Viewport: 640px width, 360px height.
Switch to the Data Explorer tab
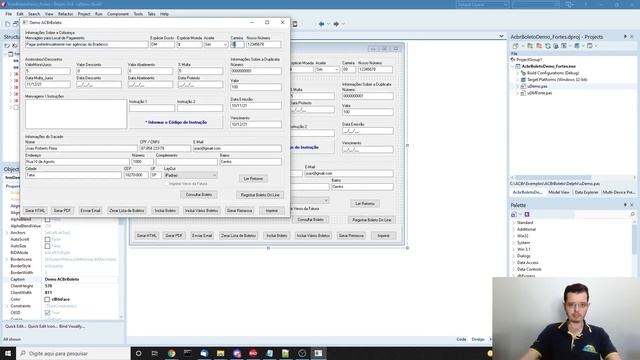pyautogui.click(x=587, y=192)
